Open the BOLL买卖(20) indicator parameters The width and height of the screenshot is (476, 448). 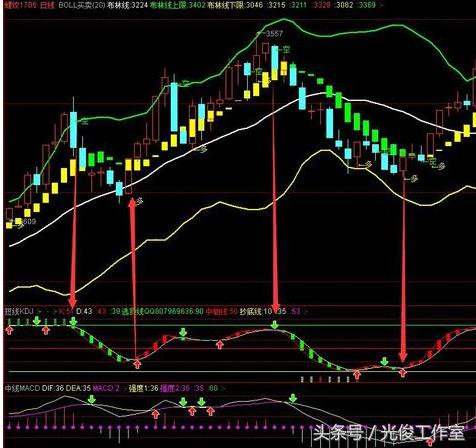tap(82, 5)
